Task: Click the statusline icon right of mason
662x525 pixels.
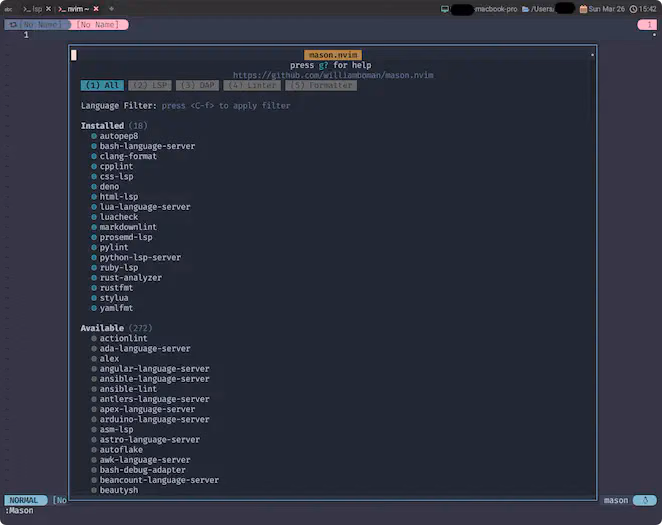Action: point(645,500)
